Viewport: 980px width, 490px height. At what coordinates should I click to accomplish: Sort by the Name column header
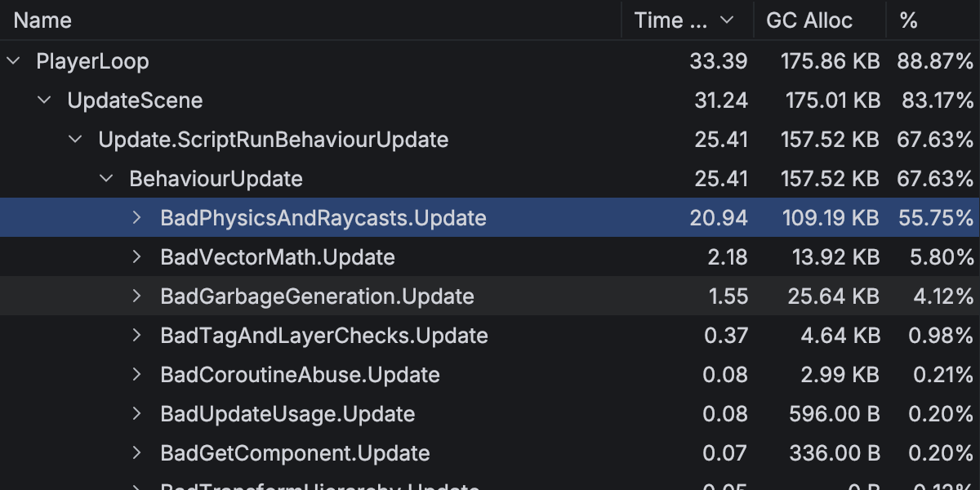click(x=42, y=20)
